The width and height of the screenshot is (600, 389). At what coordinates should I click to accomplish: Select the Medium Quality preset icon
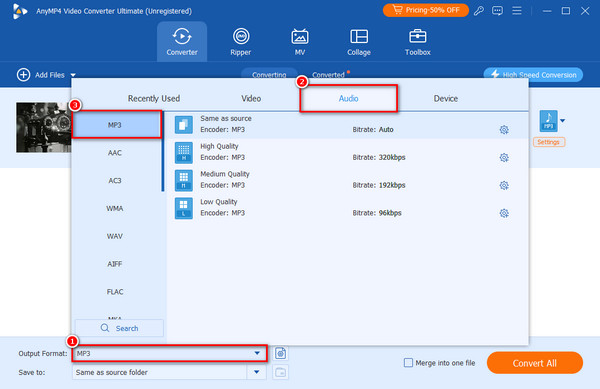coord(184,181)
